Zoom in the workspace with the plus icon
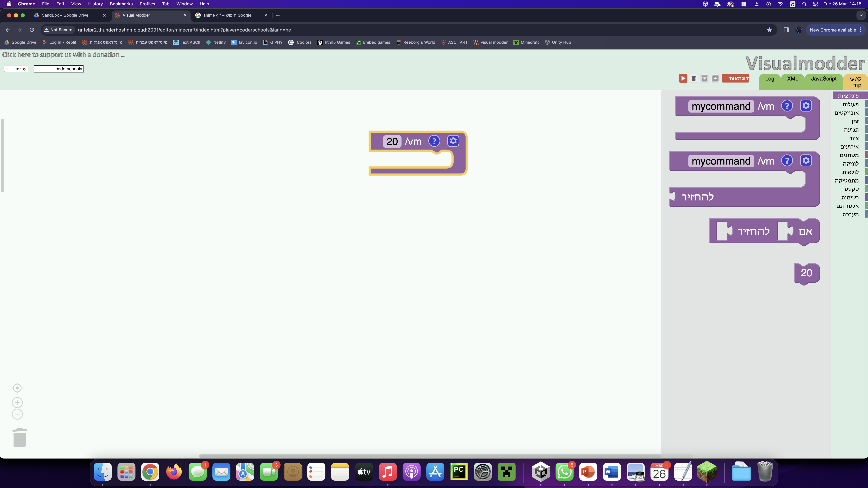 coord(17,402)
